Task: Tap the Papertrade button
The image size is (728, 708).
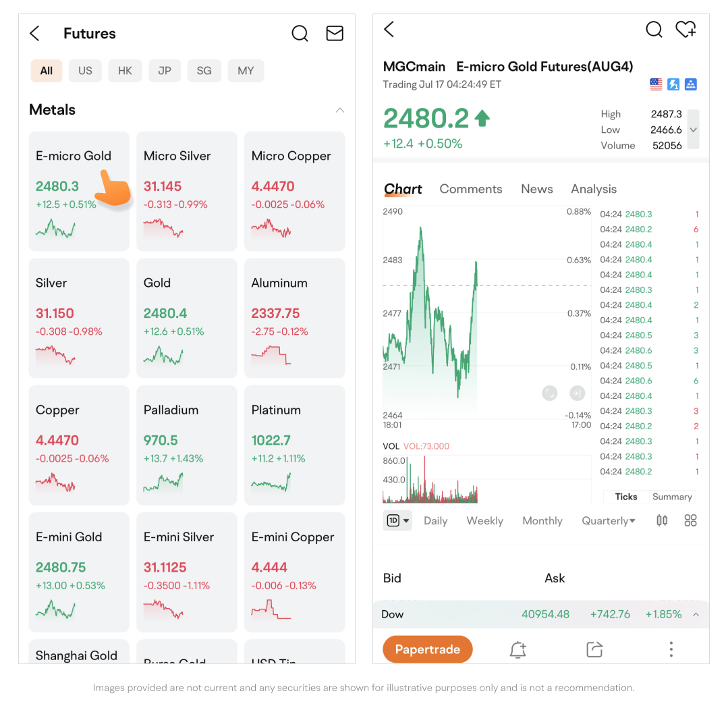Action: 428,649
